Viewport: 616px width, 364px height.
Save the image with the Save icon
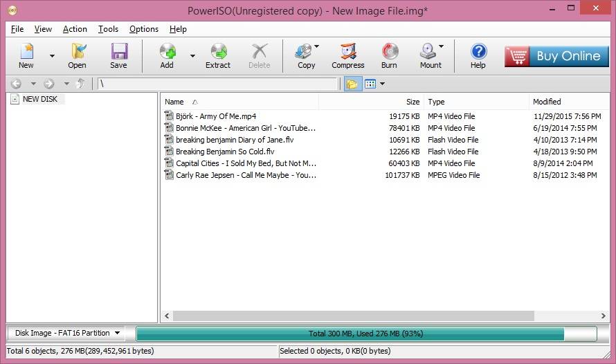point(118,56)
